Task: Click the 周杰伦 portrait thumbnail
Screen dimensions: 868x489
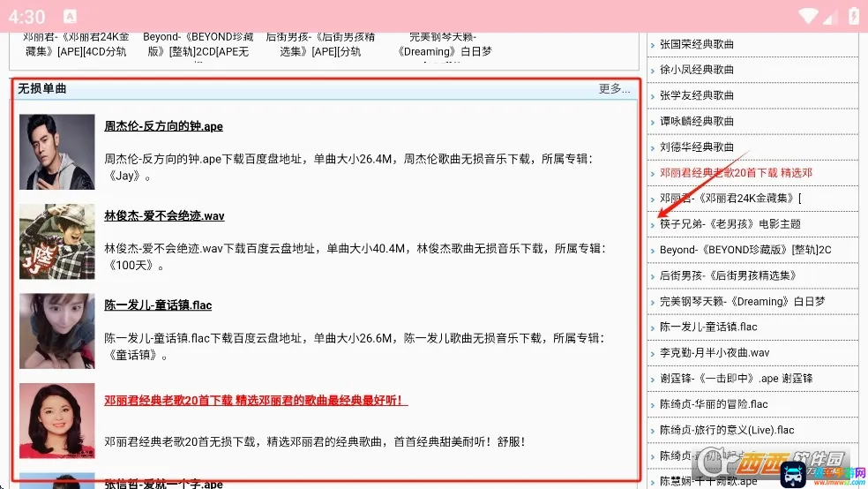Action: (57, 152)
